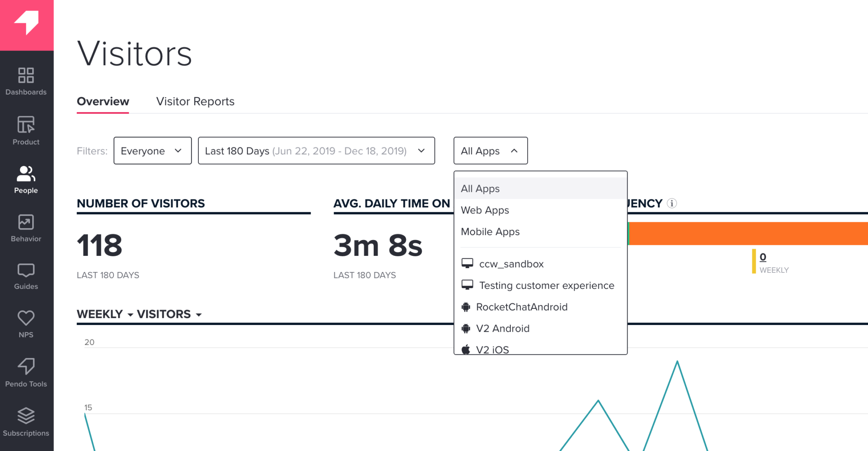The height and width of the screenshot is (451, 868).
Task: Select Mobile Apps from the app list
Action: coord(490,232)
